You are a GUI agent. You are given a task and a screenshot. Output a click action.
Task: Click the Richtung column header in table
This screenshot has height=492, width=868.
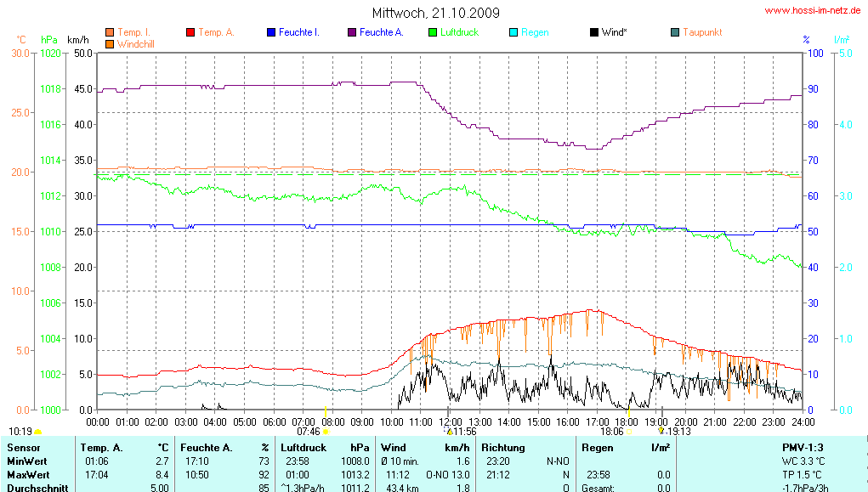coord(503,447)
